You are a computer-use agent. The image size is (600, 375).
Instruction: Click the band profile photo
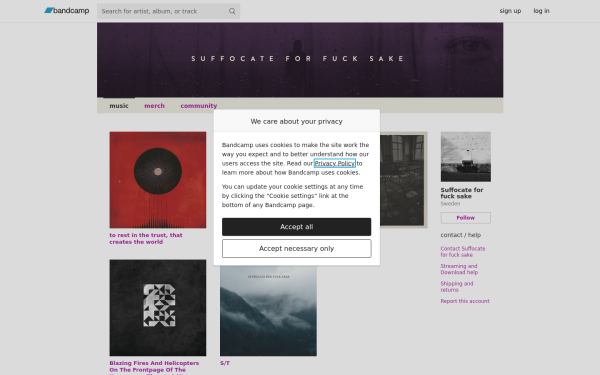(x=466, y=157)
